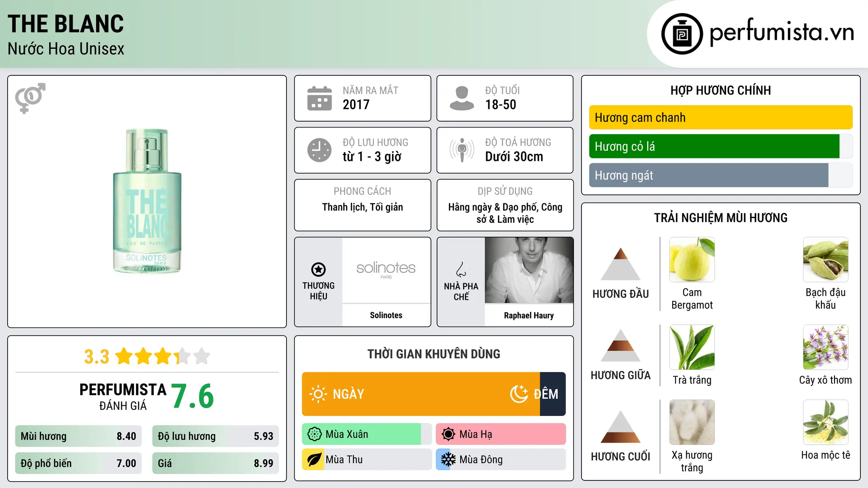Image resolution: width=868 pixels, height=488 pixels.
Task: Click the pyramid icon above Hương giữa
Action: pos(621,345)
